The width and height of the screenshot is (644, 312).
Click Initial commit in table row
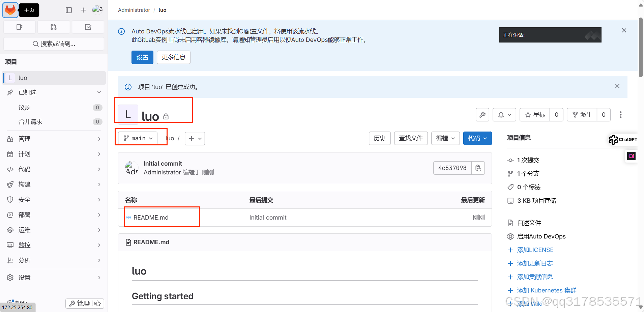click(268, 218)
